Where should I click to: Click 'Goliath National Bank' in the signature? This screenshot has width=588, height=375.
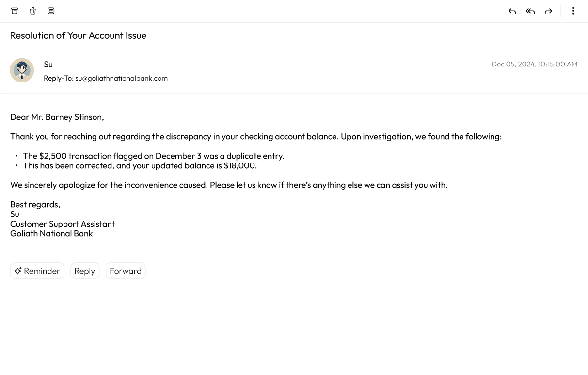pyautogui.click(x=51, y=233)
